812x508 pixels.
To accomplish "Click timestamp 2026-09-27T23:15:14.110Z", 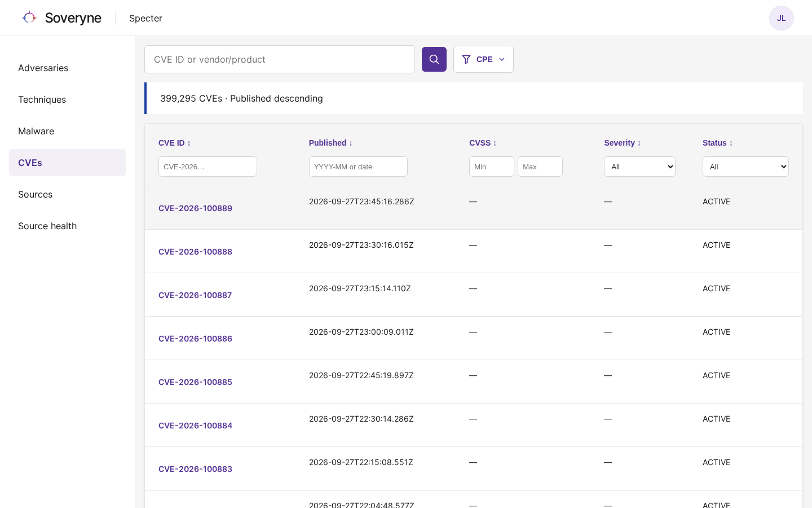I will [360, 288].
